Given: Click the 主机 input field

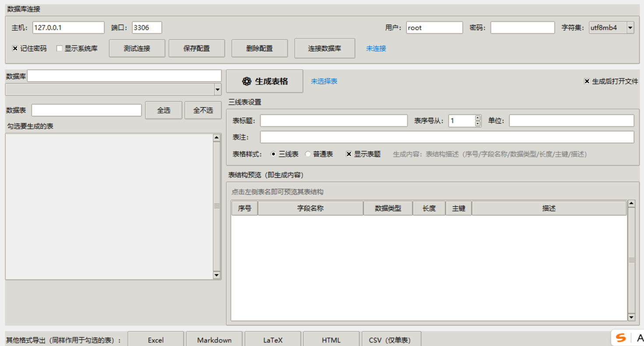Looking at the screenshot, I should (68, 28).
